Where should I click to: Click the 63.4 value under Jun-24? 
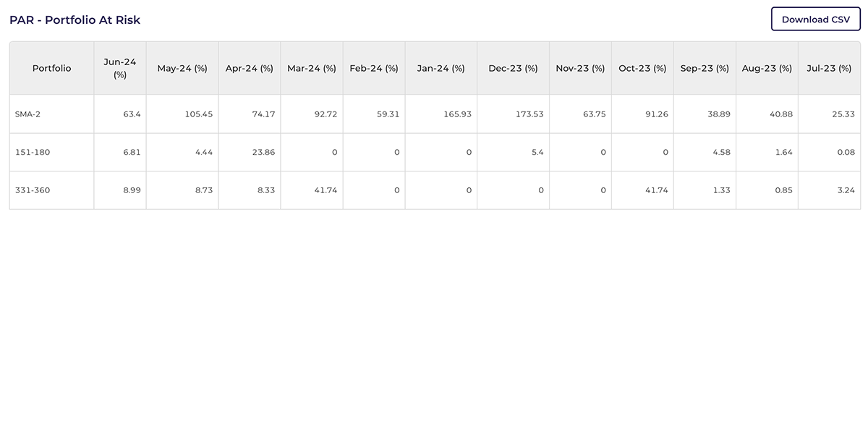(132, 114)
